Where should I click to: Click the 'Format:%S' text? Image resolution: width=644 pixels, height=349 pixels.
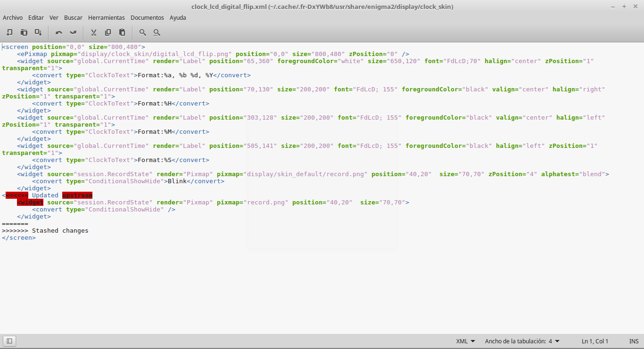tap(155, 160)
